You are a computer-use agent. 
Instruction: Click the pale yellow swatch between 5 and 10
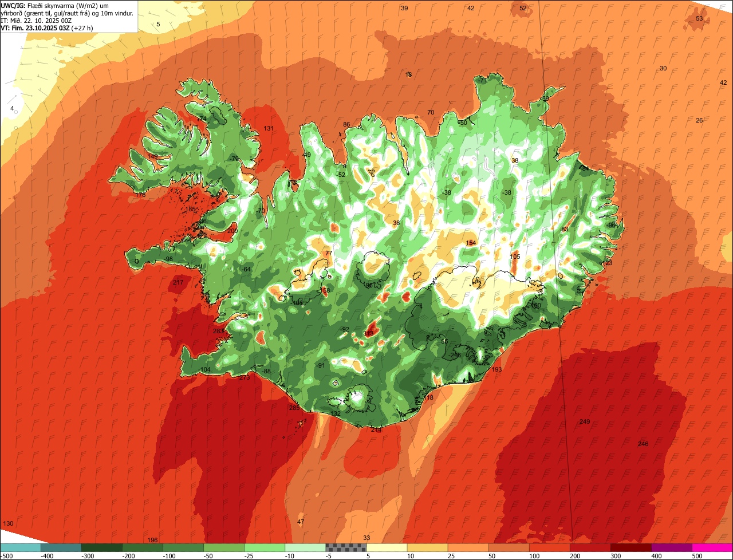(387, 547)
